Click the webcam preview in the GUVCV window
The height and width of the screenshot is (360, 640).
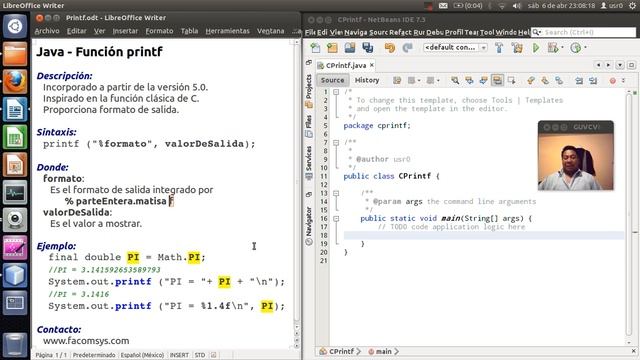(x=576, y=162)
